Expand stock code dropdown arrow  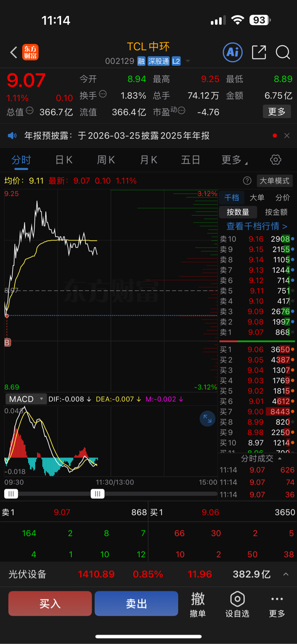[188, 61]
